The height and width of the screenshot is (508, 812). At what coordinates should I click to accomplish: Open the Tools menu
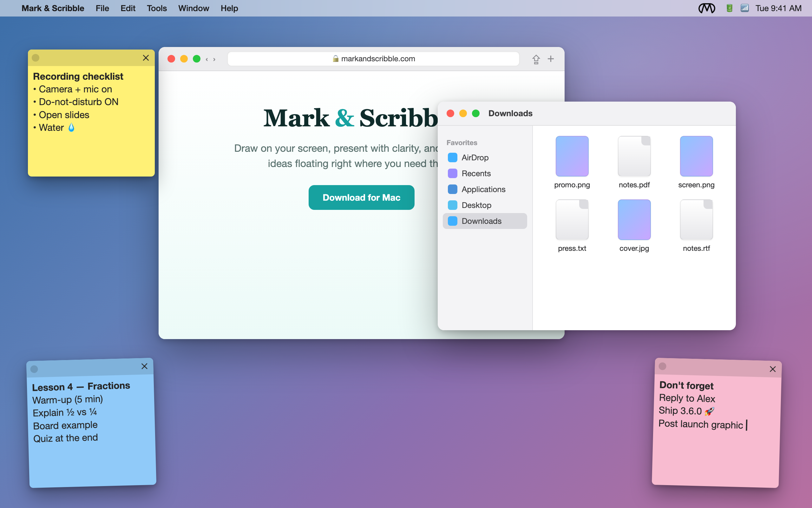coord(157,8)
